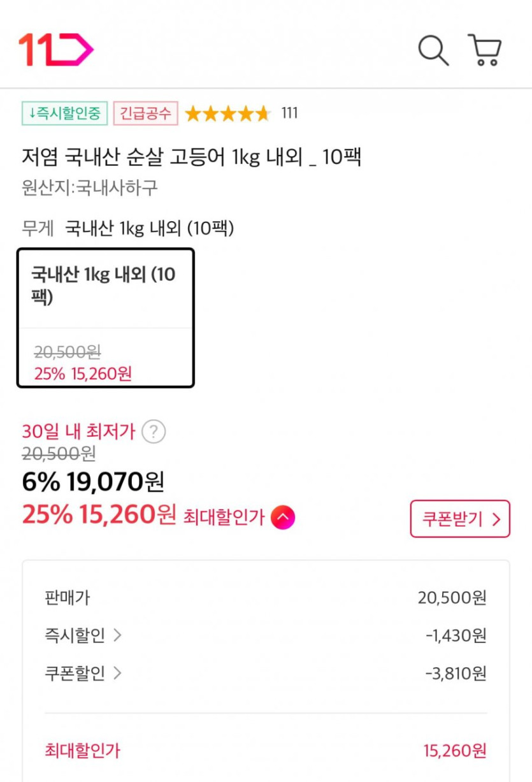Tap the 11st logo
This screenshot has width=532, height=782.
pyautogui.click(x=56, y=49)
